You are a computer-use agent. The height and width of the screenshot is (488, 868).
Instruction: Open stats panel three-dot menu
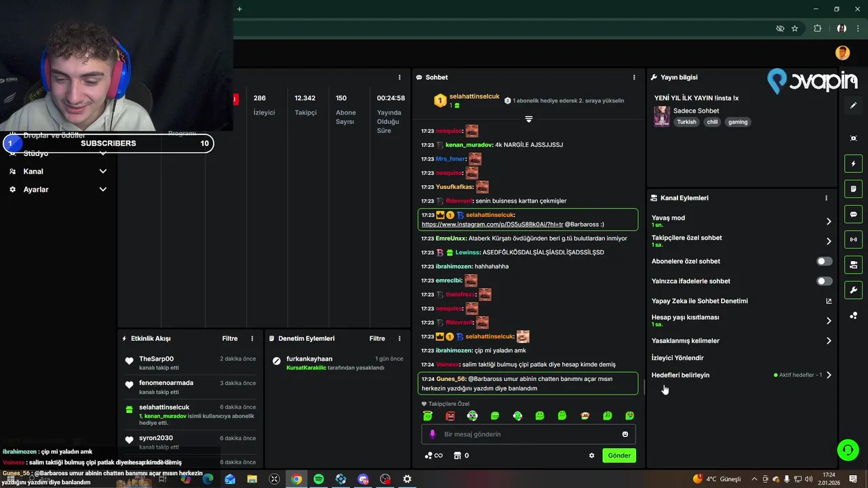[x=399, y=77]
